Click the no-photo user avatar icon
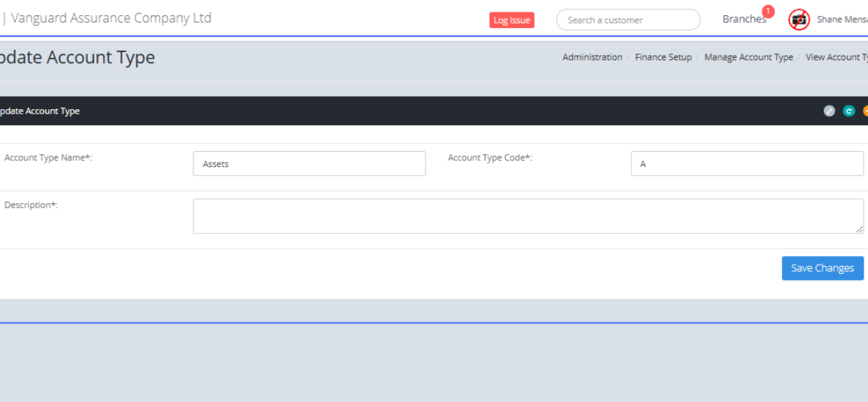This screenshot has width=868, height=402. click(x=799, y=20)
